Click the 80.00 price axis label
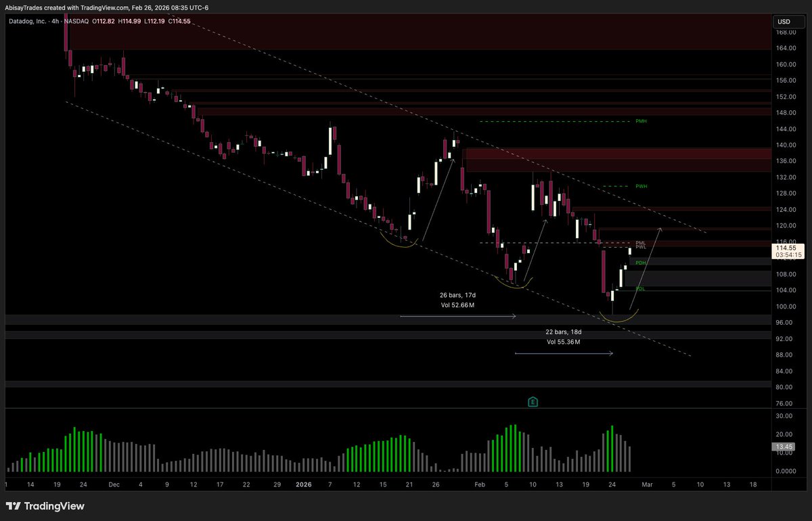The width and height of the screenshot is (812, 521). [x=786, y=387]
